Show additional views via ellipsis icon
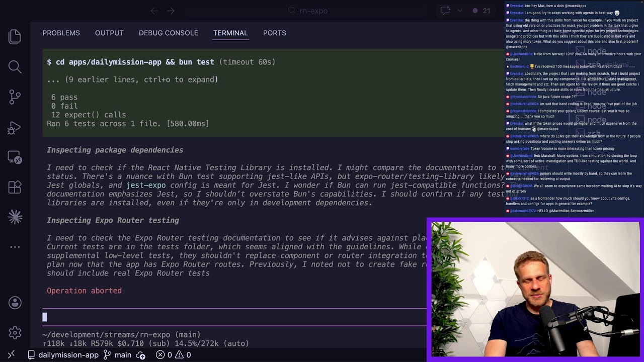Screen dimensions: 644x362 click(15, 247)
